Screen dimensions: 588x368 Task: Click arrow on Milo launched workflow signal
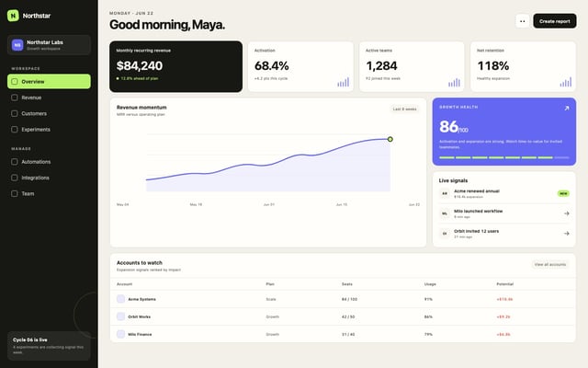(x=566, y=213)
